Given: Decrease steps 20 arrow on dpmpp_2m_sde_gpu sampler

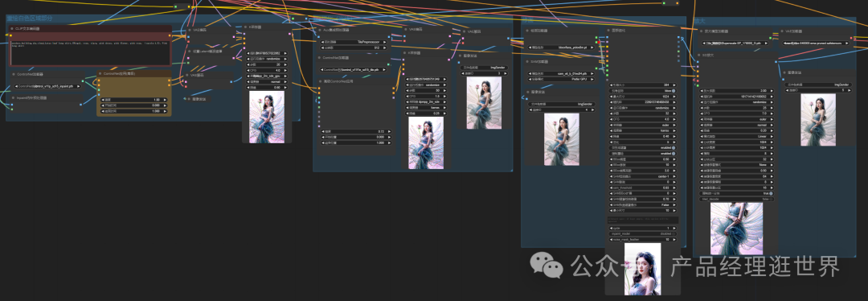Looking at the screenshot, I should pyautogui.click(x=248, y=64).
